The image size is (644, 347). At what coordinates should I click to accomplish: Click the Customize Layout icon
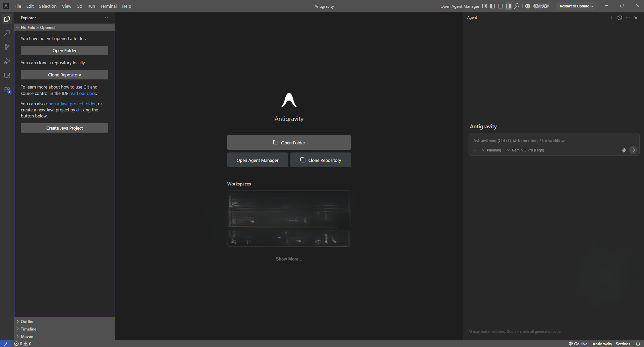[484, 6]
